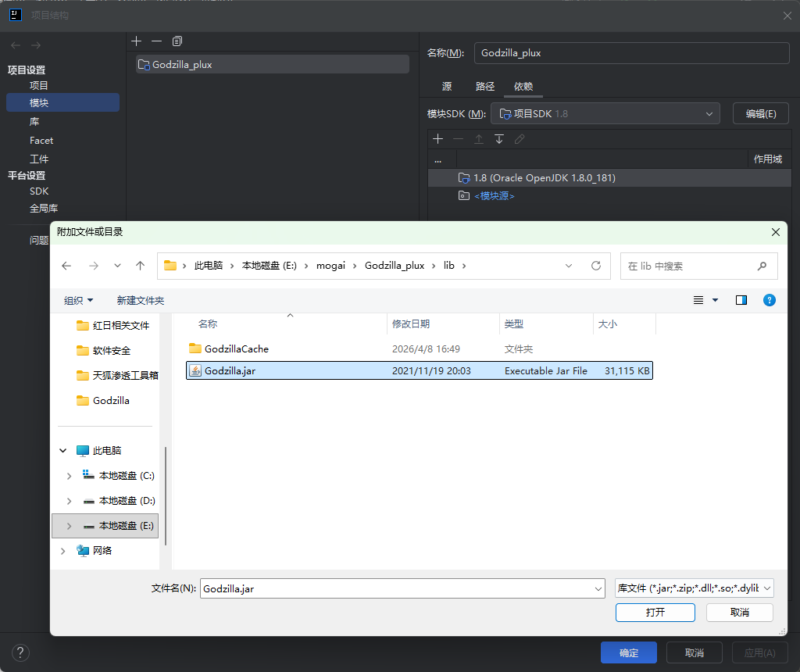The width and height of the screenshot is (800, 672).
Task: Select 项目 in project settings
Action: coord(39,86)
